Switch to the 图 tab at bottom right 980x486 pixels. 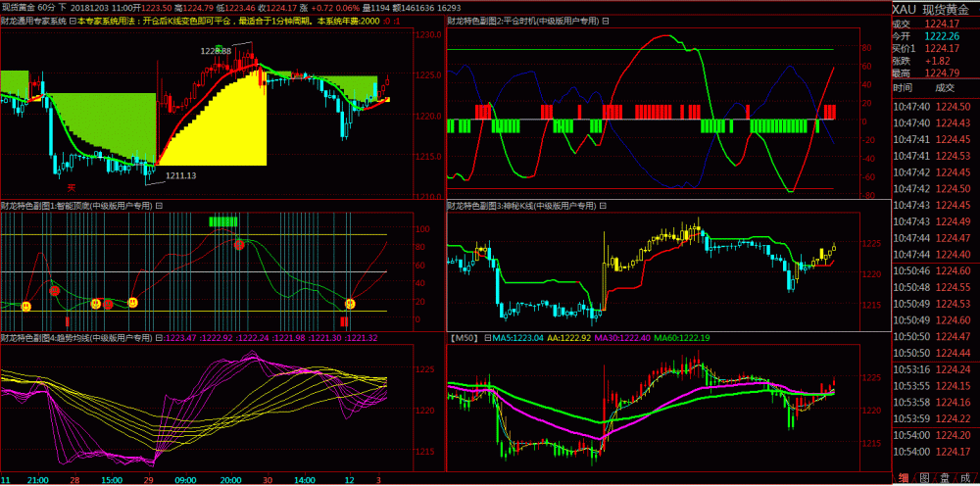tap(924, 479)
